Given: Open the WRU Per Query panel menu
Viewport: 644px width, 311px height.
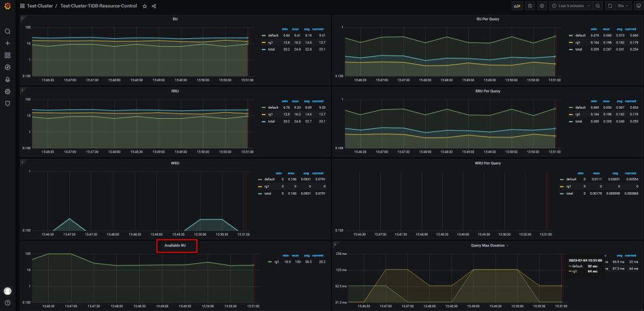Looking at the screenshot, I should (x=487, y=163).
